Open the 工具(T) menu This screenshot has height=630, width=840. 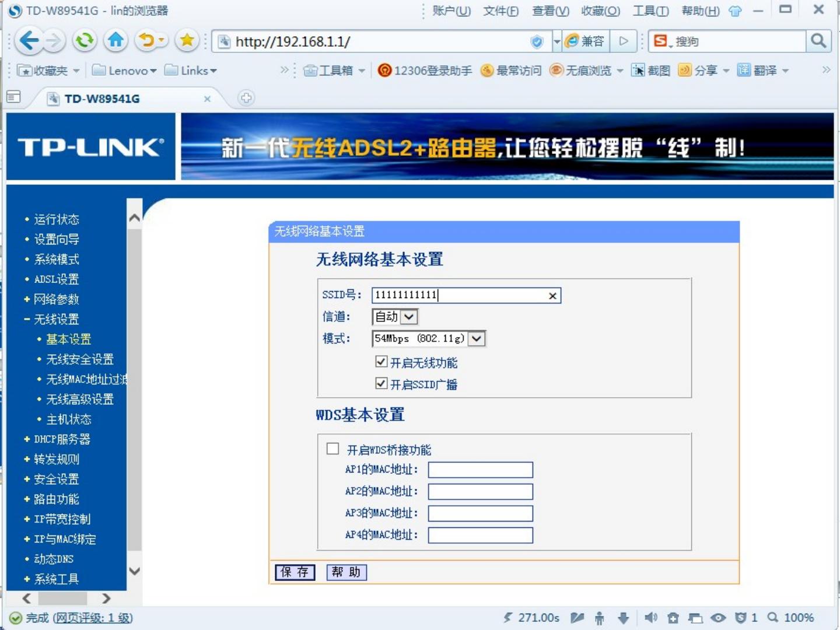(650, 10)
